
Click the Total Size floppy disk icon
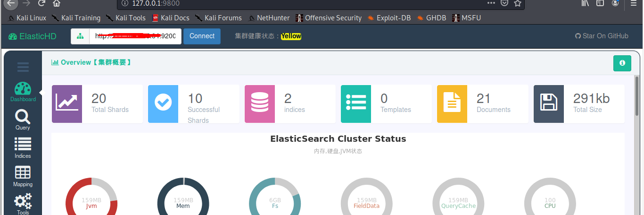point(549,102)
